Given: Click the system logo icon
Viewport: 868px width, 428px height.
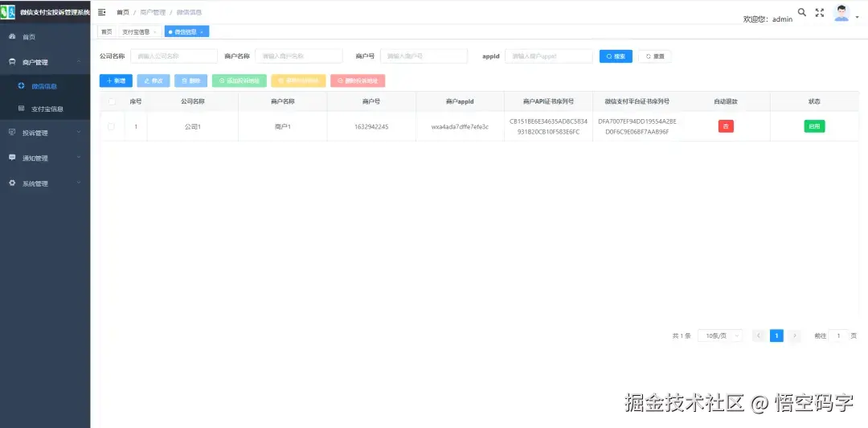Looking at the screenshot, I should [8, 11].
